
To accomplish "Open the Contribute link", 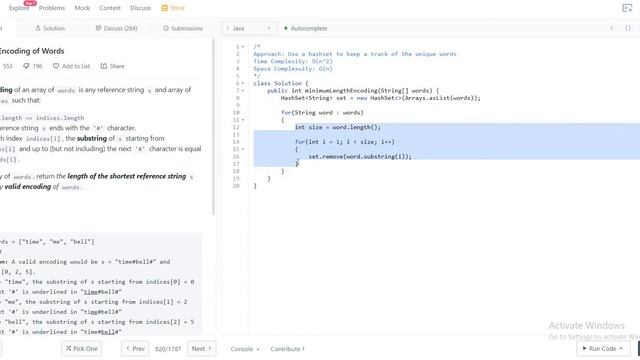I will pyautogui.click(x=287, y=349).
